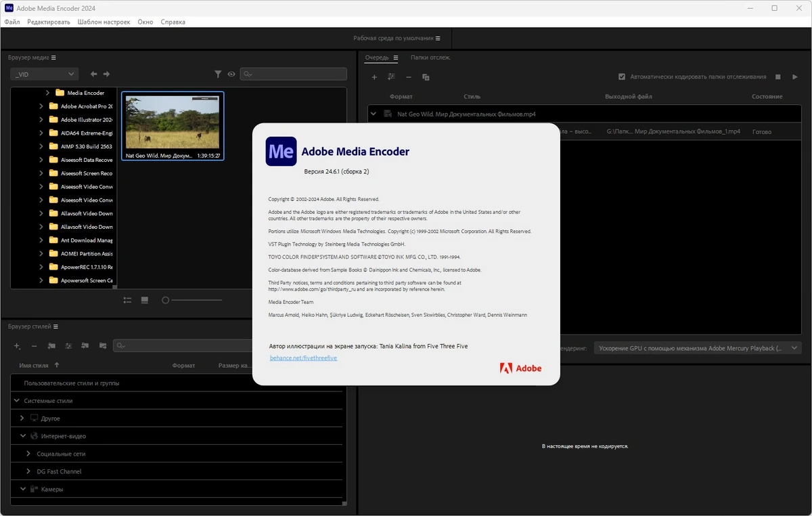Collapse the Системные стили group
Viewport: 812px width, 516px height.
tap(17, 401)
